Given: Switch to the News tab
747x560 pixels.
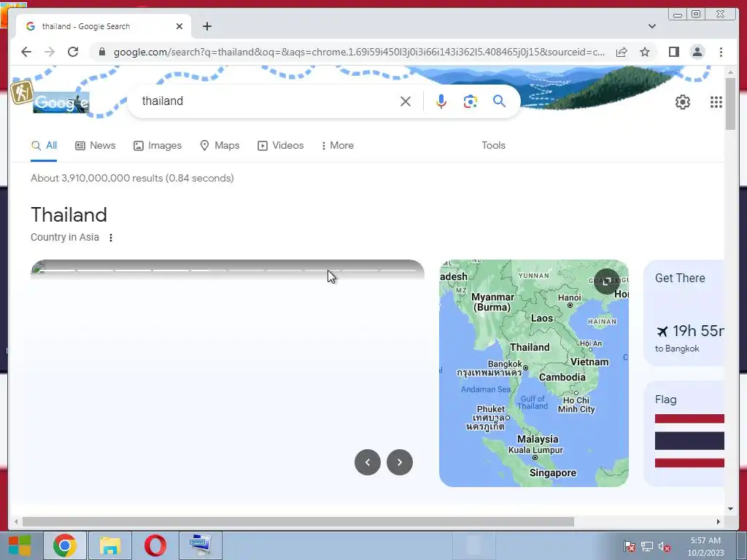Looking at the screenshot, I should point(96,145).
